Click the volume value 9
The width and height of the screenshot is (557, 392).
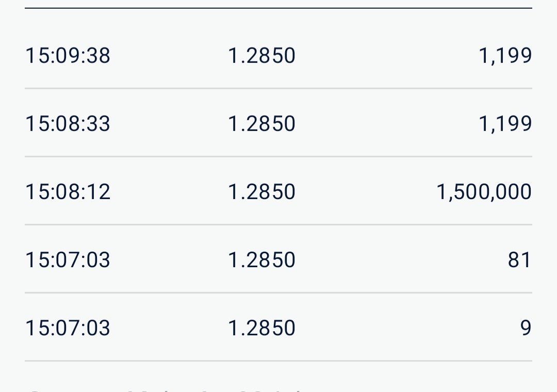point(526,328)
